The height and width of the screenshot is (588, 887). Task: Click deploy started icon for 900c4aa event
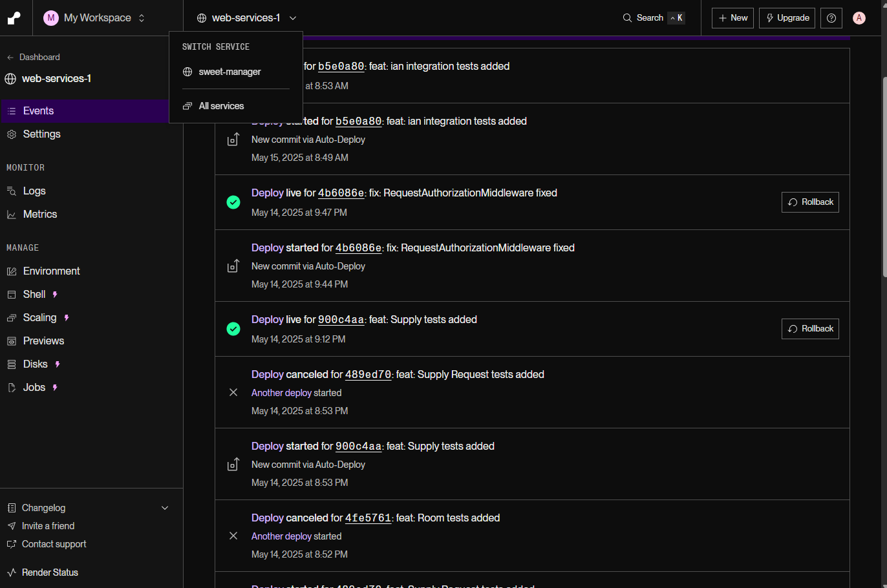(233, 464)
